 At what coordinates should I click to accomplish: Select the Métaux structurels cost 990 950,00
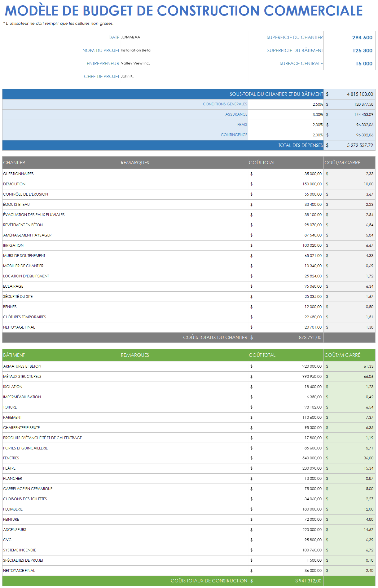tap(286, 377)
